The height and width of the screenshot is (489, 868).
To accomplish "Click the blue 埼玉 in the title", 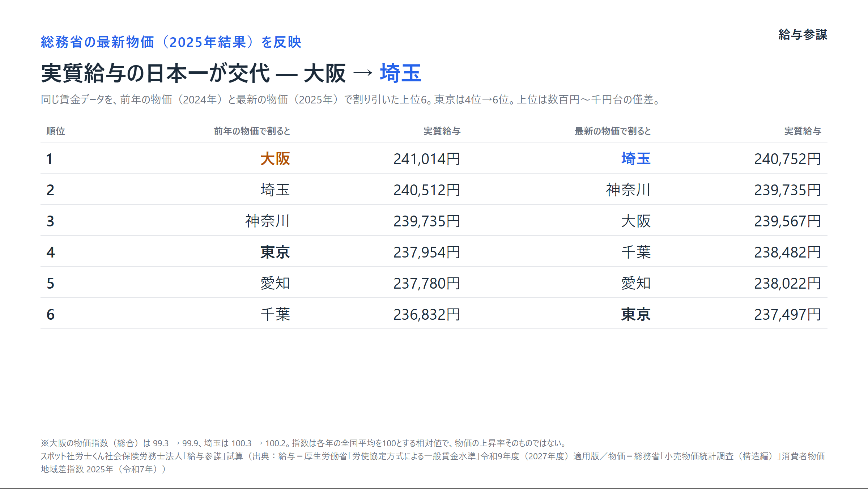I will (400, 73).
